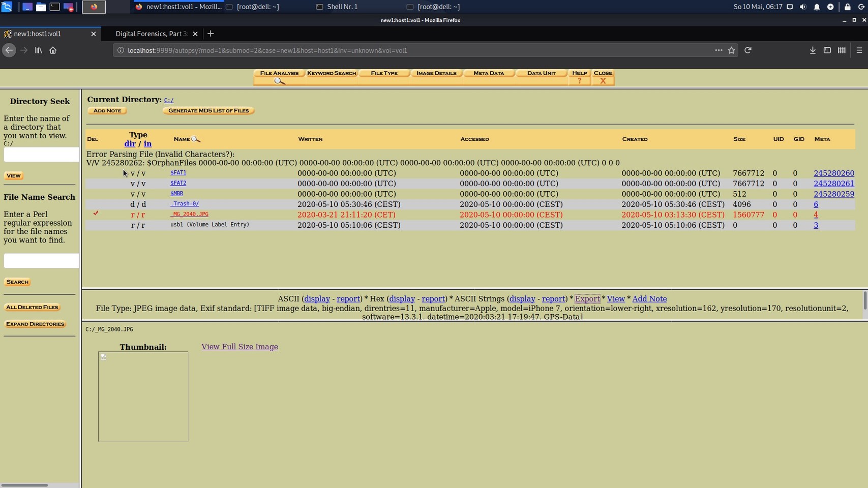The height and width of the screenshot is (488, 868).
Task: Open the .Trash-0/ directory link
Action: click(x=184, y=204)
